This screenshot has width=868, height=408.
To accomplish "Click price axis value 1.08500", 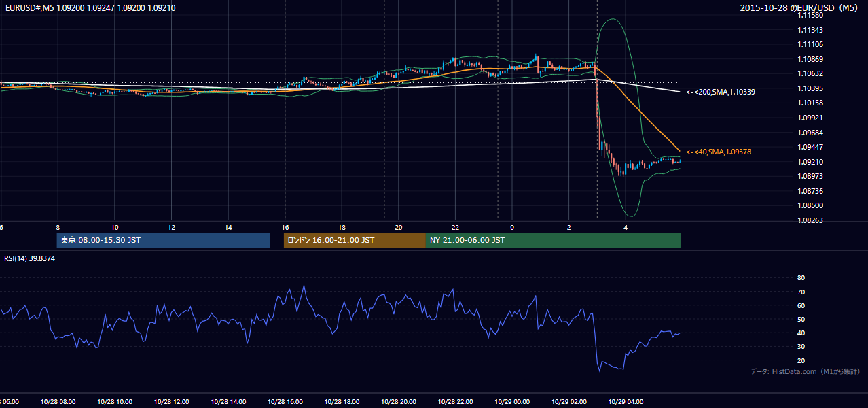I will [x=810, y=205].
